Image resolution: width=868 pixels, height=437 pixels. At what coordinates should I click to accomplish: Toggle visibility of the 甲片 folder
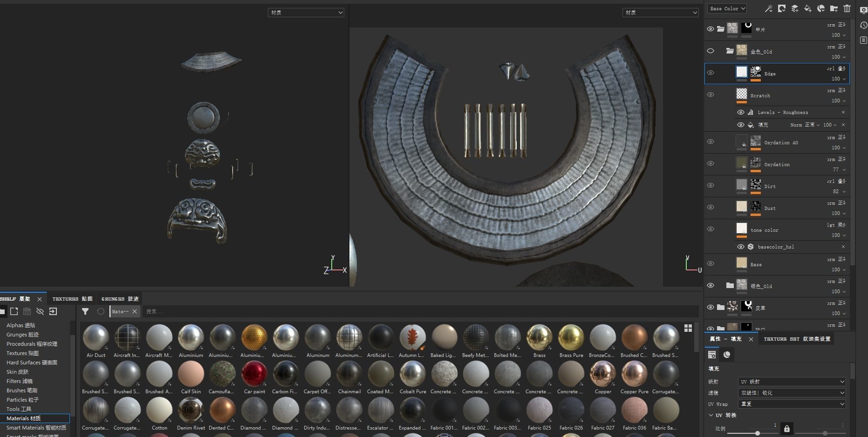(x=711, y=29)
